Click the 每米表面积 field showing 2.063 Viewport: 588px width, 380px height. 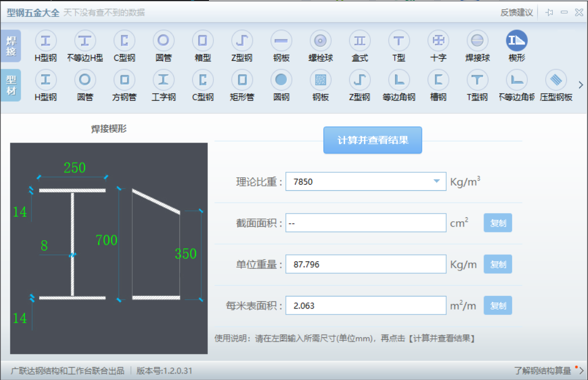click(x=365, y=305)
